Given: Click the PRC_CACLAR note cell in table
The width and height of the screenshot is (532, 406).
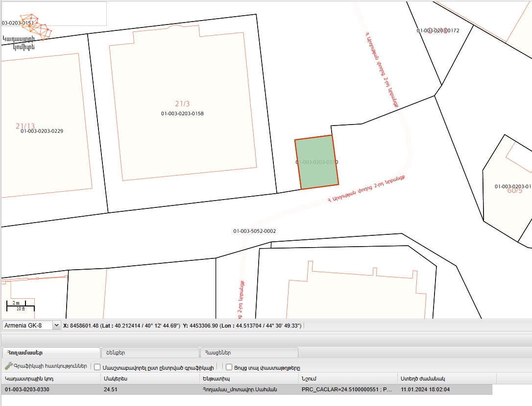Looking at the screenshot, I should pos(348,390).
